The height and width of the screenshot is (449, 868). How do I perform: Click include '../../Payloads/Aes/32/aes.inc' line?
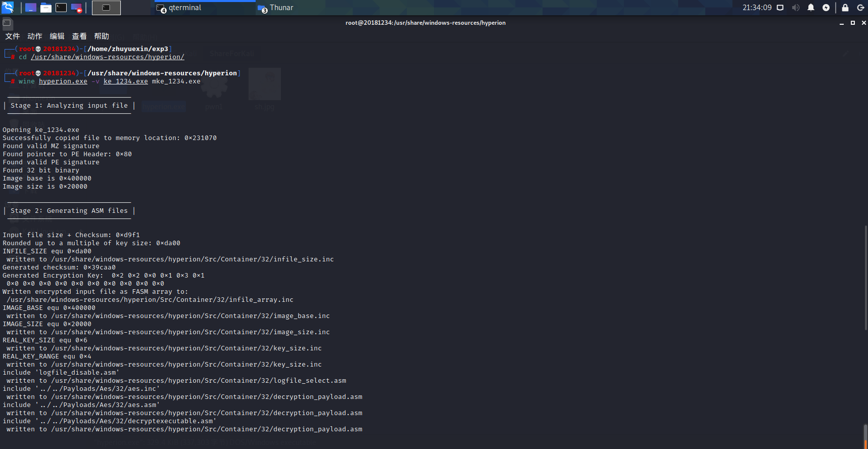[81, 389]
